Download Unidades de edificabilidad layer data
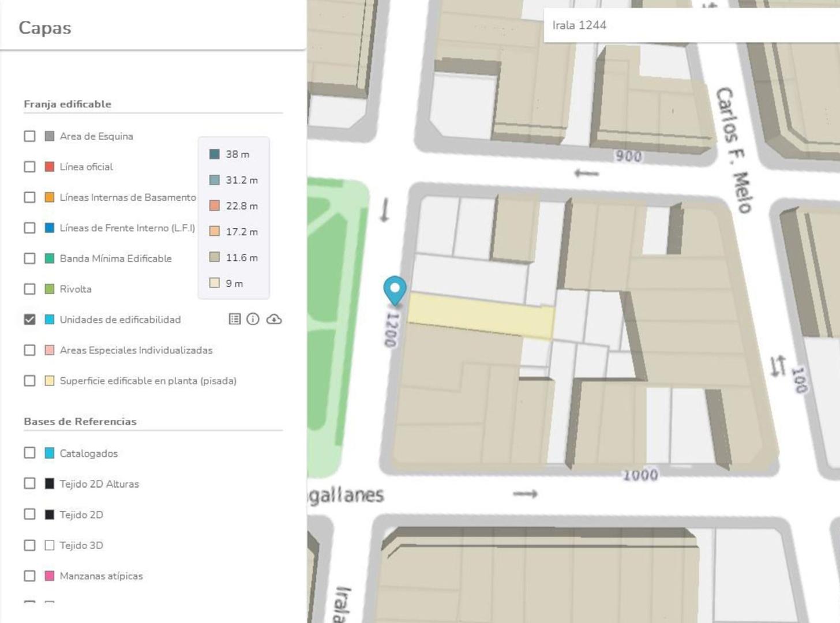Screen dimensions: 840x623 coord(274,319)
